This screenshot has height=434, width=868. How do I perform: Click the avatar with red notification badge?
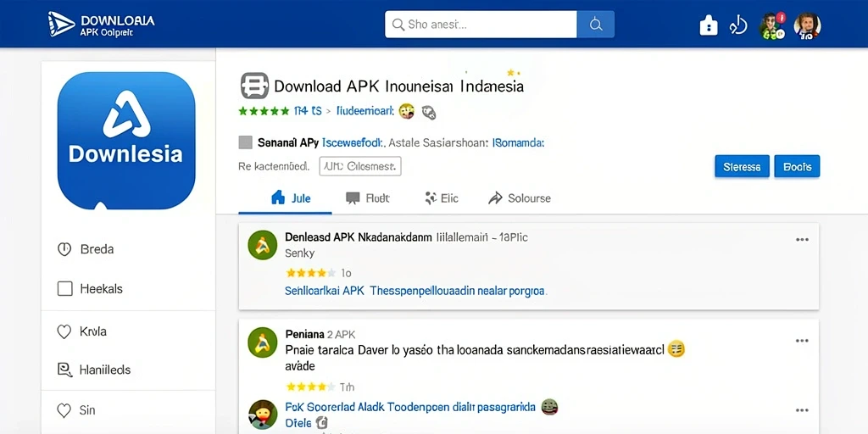coord(771,25)
